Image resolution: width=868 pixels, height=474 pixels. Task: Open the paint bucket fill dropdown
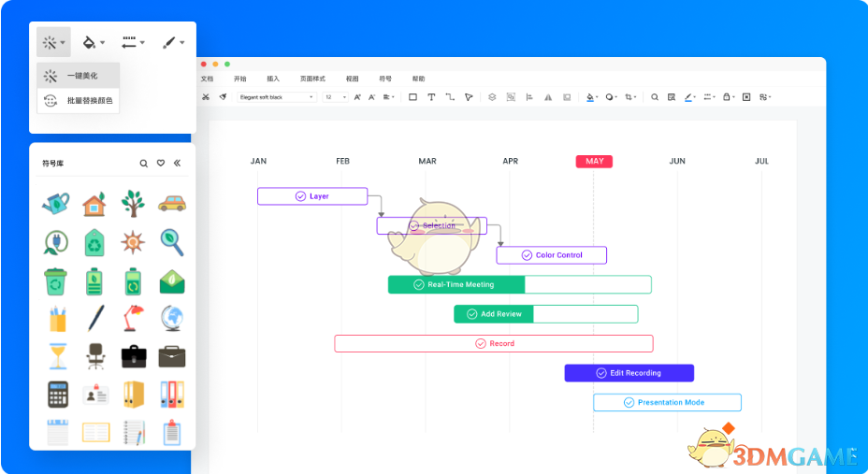point(93,42)
